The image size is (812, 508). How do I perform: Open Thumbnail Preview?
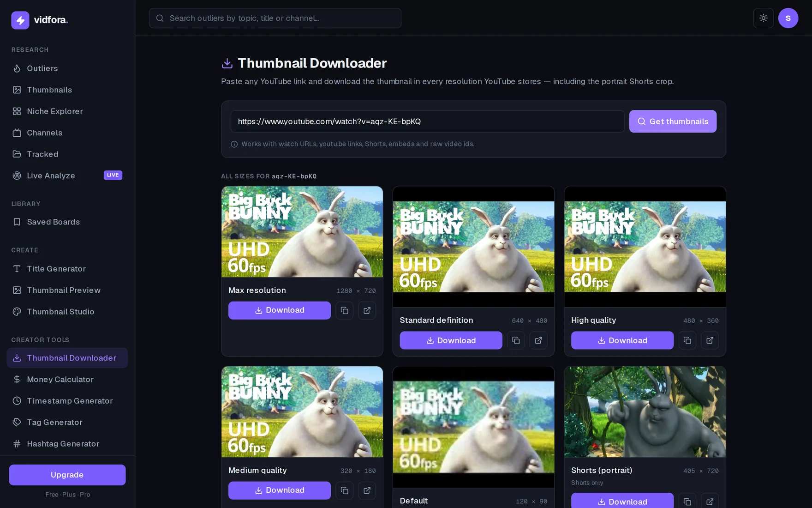click(67, 290)
